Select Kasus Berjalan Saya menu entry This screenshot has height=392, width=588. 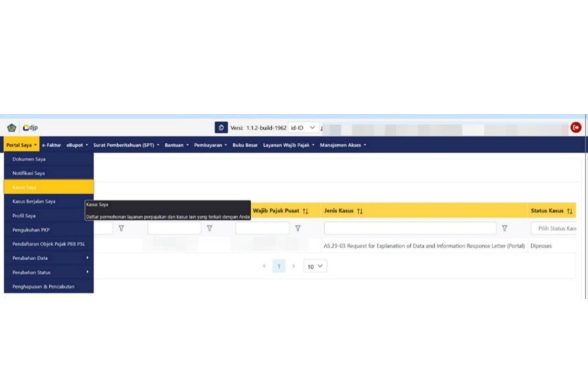click(x=49, y=201)
